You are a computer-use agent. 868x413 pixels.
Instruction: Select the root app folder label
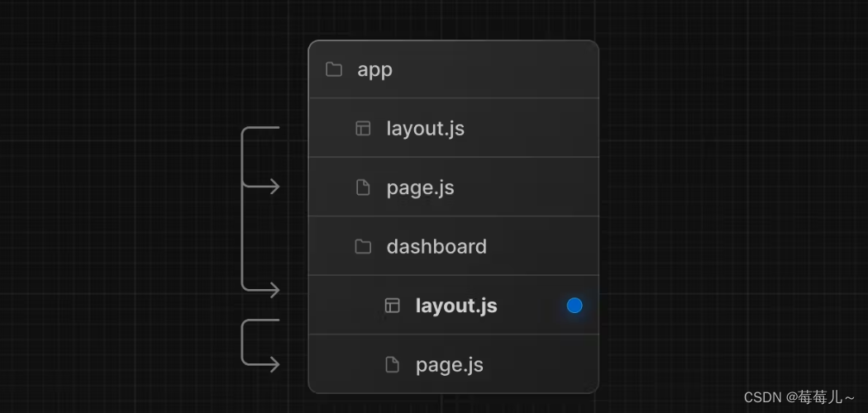pos(374,70)
